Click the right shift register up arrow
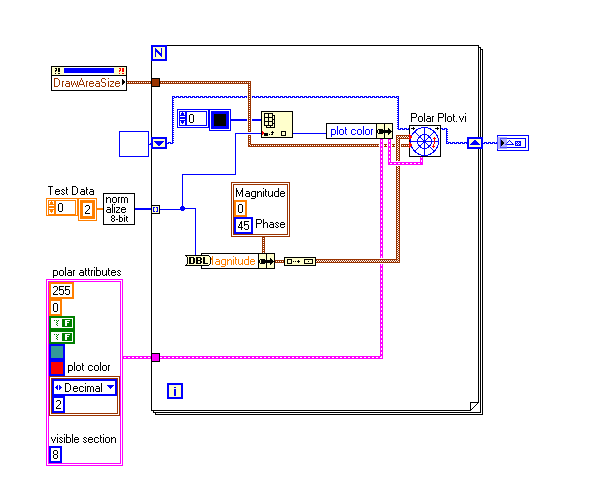The image size is (611, 490). click(x=475, y=143)
